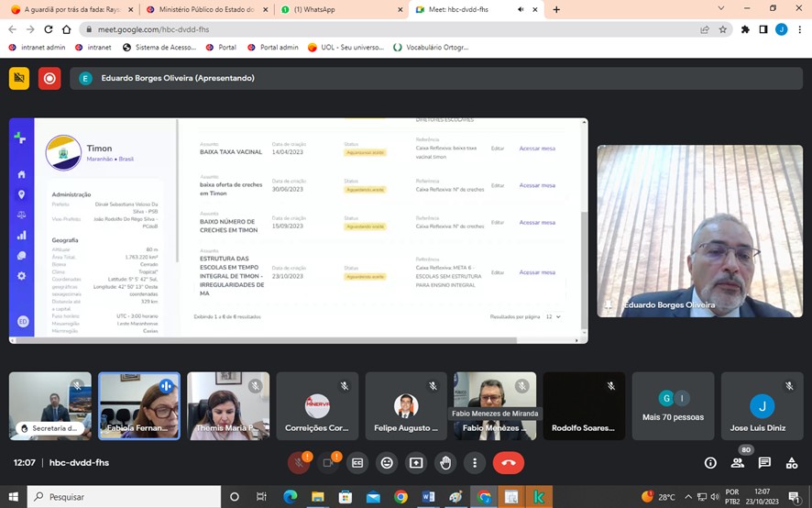Click the raise hand button
Screen dimensions: 812x508
[445, 463]
